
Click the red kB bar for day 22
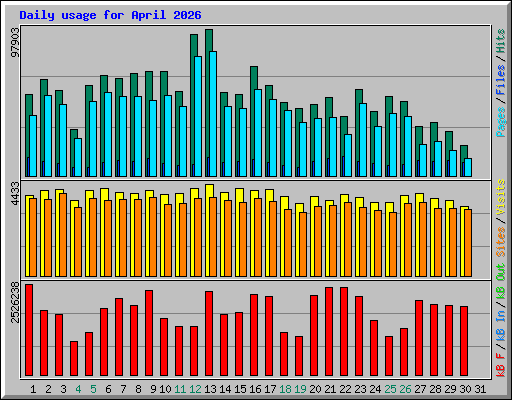coord(344,332)
